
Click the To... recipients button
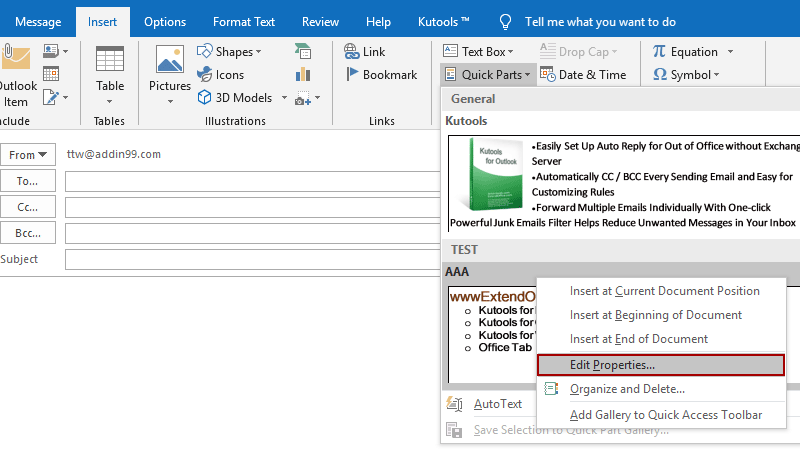(29, 181)
